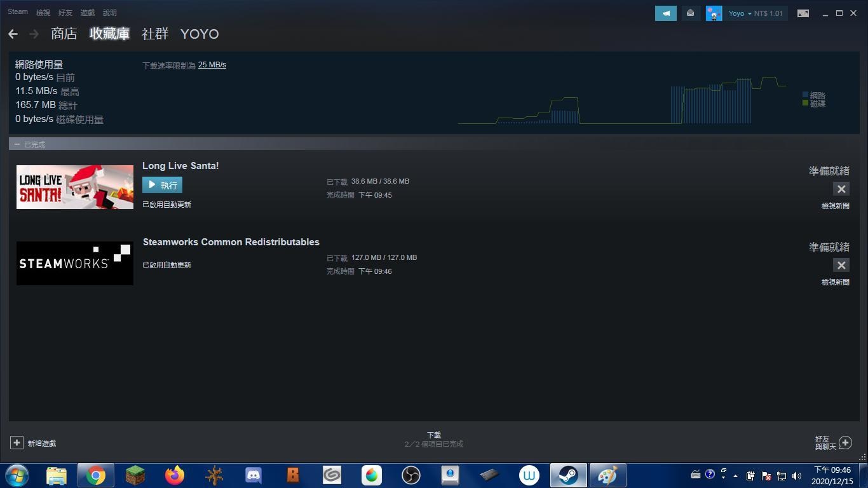Screen dimensions: 868x488
Task: Open the orange B taskbar icon
Action: tap(293, 475)
